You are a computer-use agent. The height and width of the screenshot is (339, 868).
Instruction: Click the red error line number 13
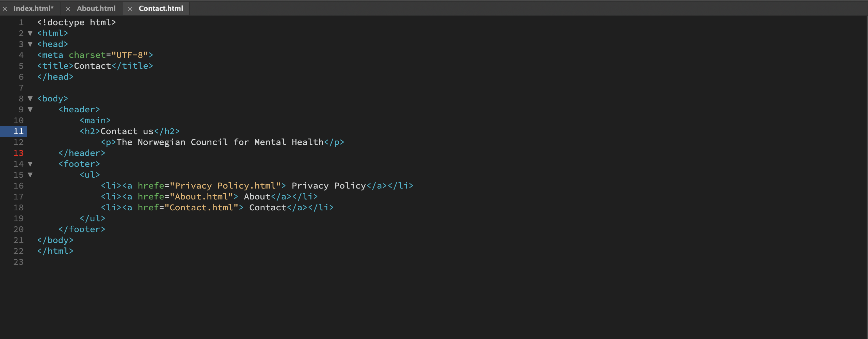(x=18, y=153)
